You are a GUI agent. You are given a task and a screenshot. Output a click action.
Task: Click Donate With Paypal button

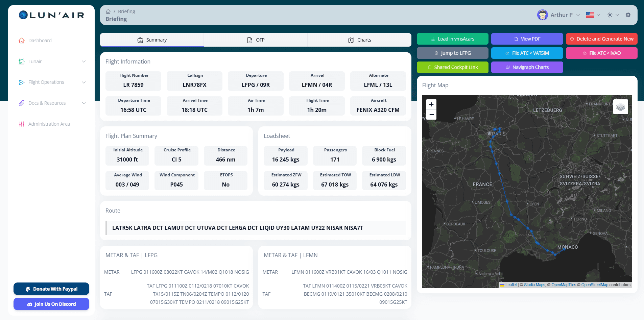(51, 289)
